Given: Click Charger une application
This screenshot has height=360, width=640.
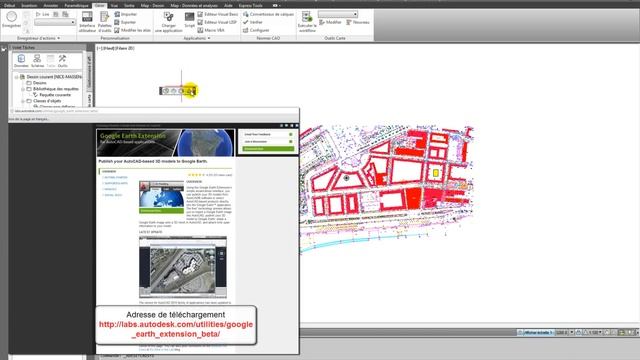Looking at the screenshot, I should pos(169,22).
